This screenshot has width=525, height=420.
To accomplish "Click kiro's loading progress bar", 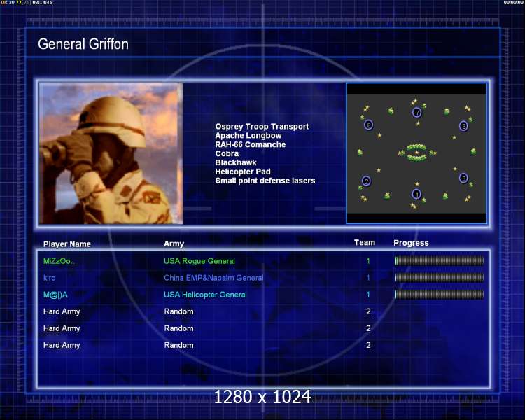I will (x=440, y=277).
